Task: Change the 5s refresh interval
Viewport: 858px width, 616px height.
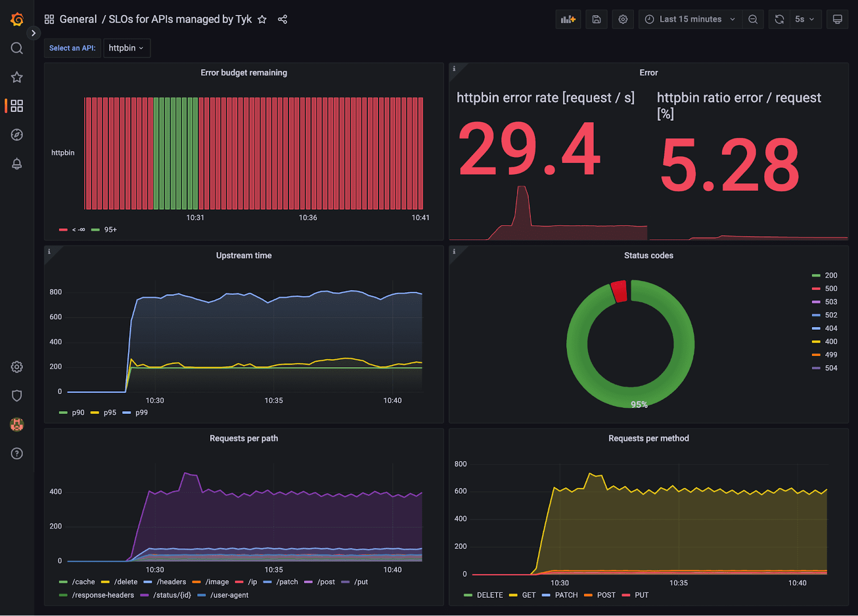Action: pyautogui.click(x=805, y=19)
